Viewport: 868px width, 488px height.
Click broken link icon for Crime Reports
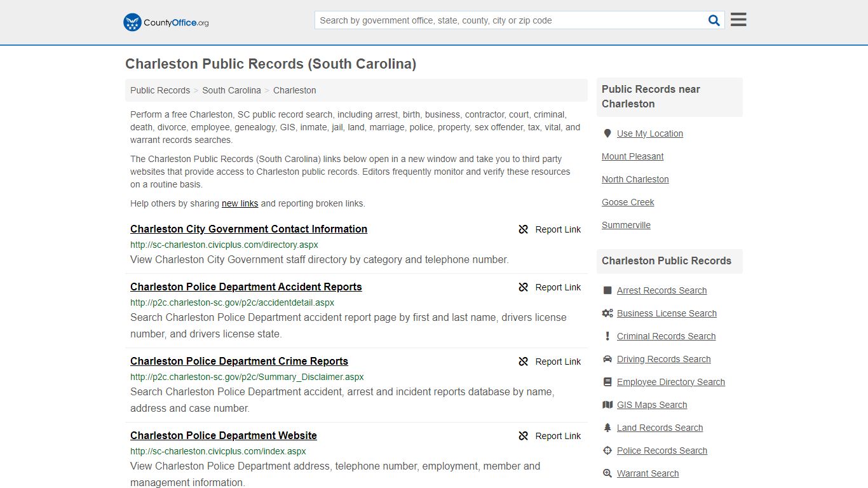[524, 362]
